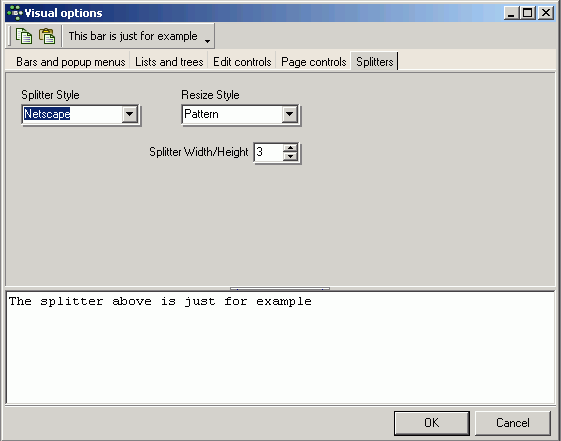Open the Edit controls tab
Screen dimensions: 561x441
[242, 62]
